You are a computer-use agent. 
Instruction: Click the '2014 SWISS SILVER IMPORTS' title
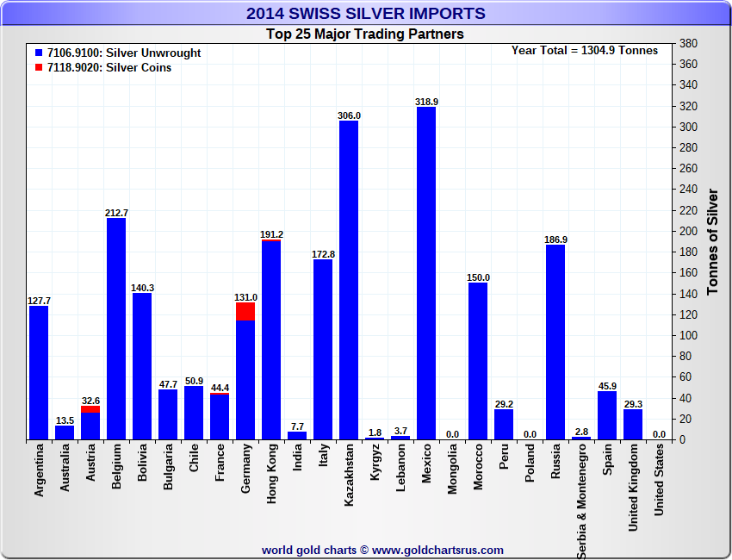366,13
